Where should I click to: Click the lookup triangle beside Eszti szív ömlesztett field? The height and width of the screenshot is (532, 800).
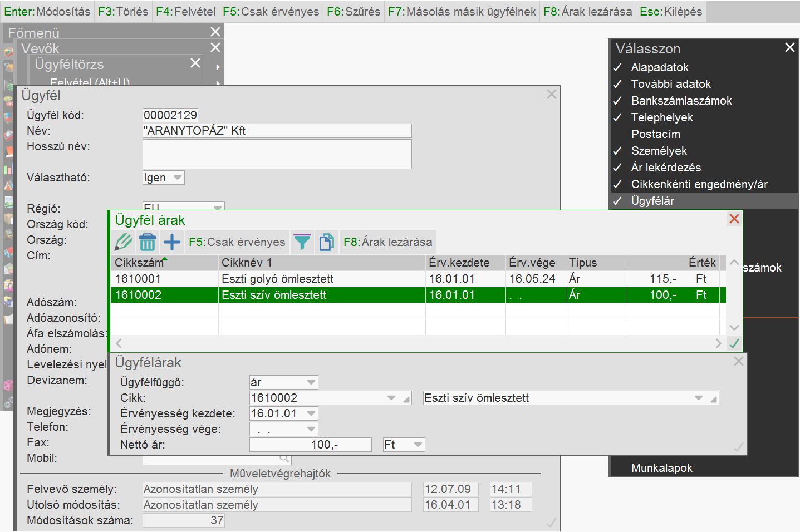click(x=714, y=399)
